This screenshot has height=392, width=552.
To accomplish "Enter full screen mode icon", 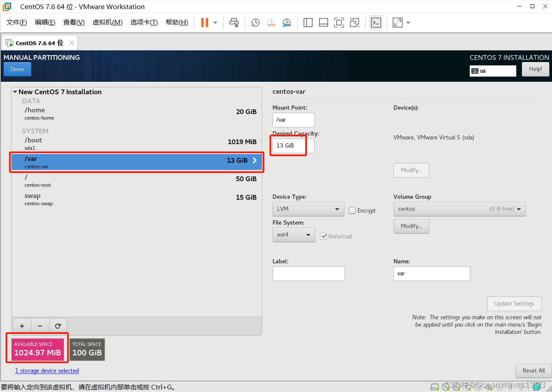I will [339, 23].
